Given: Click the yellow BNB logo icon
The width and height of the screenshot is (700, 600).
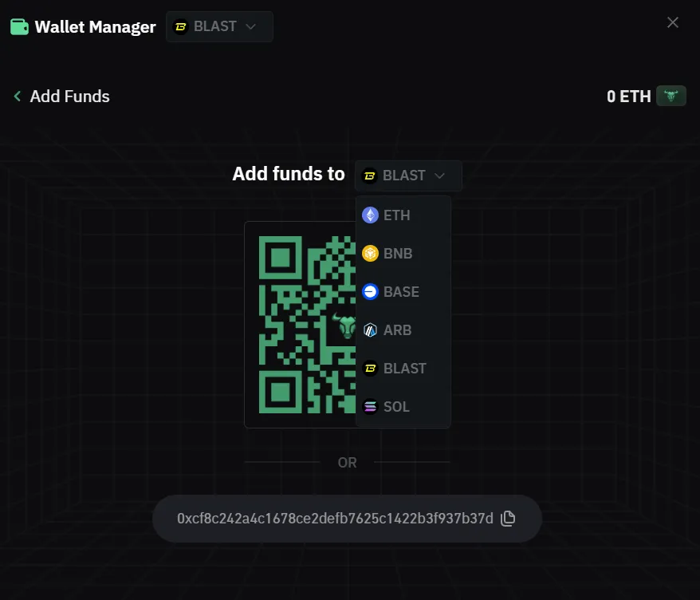Looking at the screenshot, I should pyautogui.click(x=370, y=253).
